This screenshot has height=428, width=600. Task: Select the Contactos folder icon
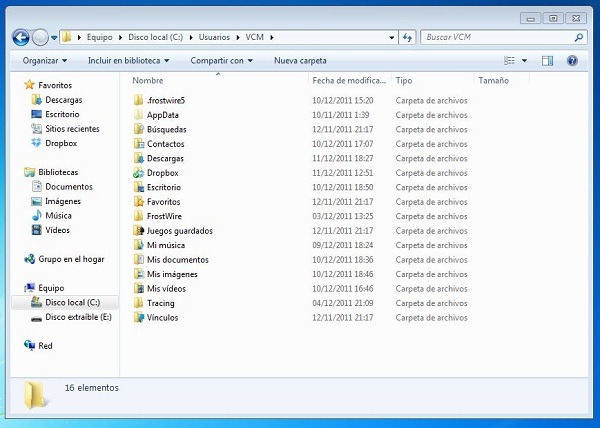point(139,144)
